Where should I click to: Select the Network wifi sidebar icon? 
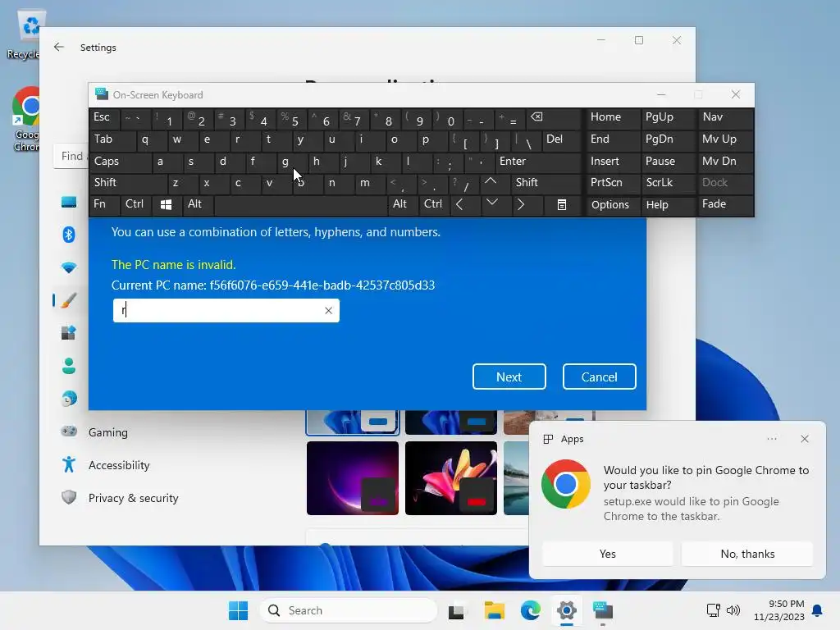point(69,267)
